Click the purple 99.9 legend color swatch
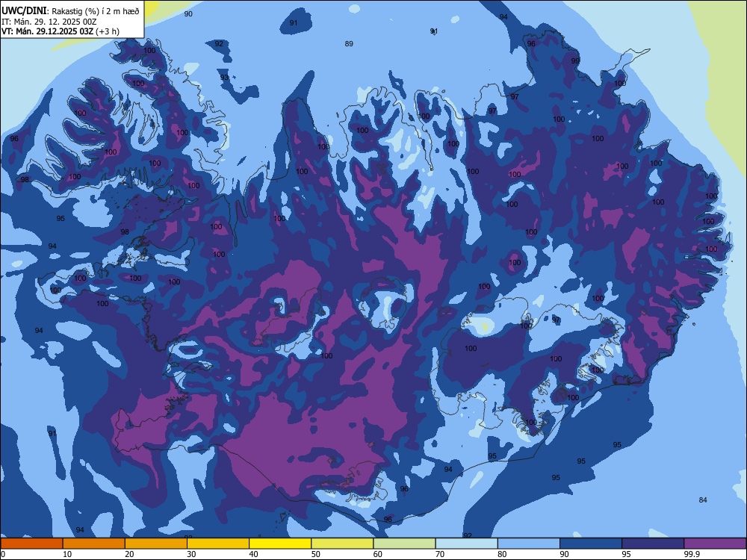 715,544
